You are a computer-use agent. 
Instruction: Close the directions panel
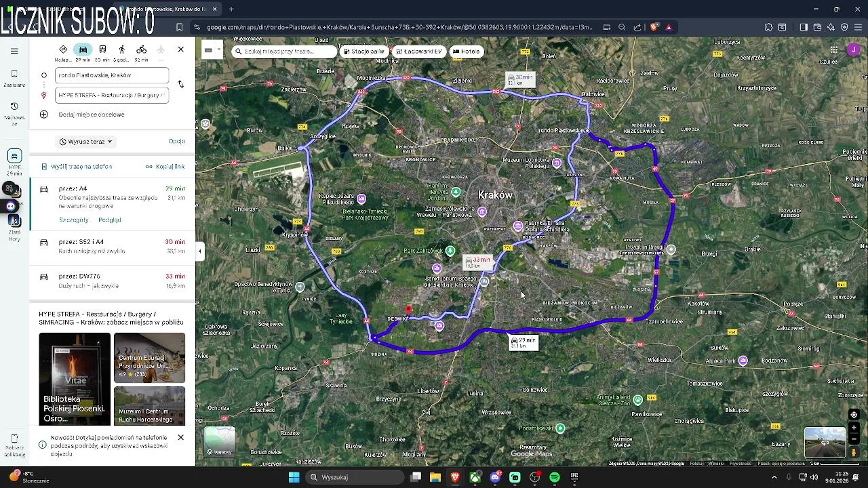click(180, 49)
